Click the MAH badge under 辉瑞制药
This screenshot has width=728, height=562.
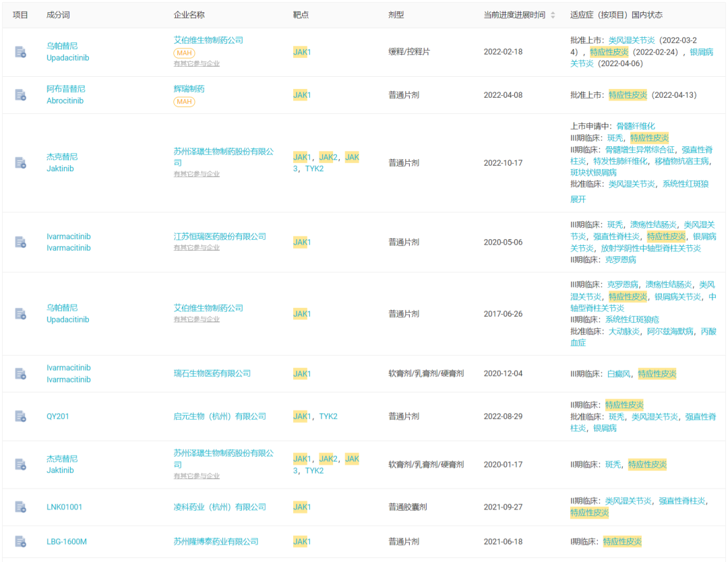coord(184,102)
